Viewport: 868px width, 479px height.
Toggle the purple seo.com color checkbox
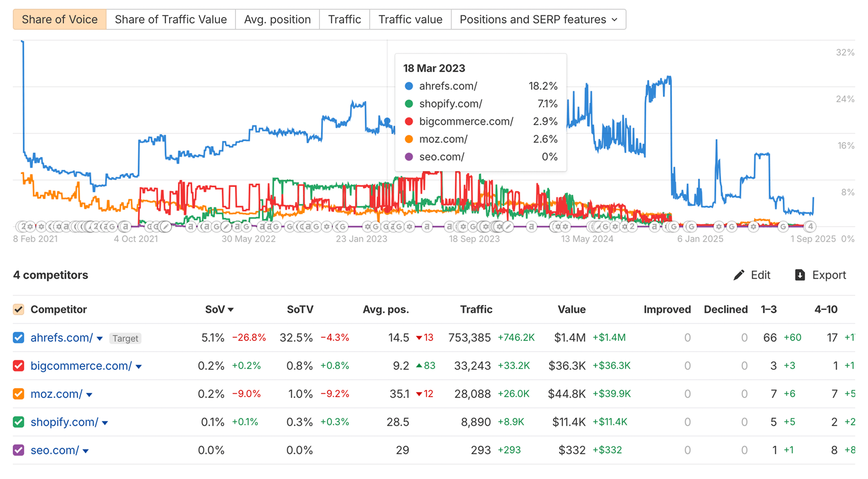click(18, 450)
